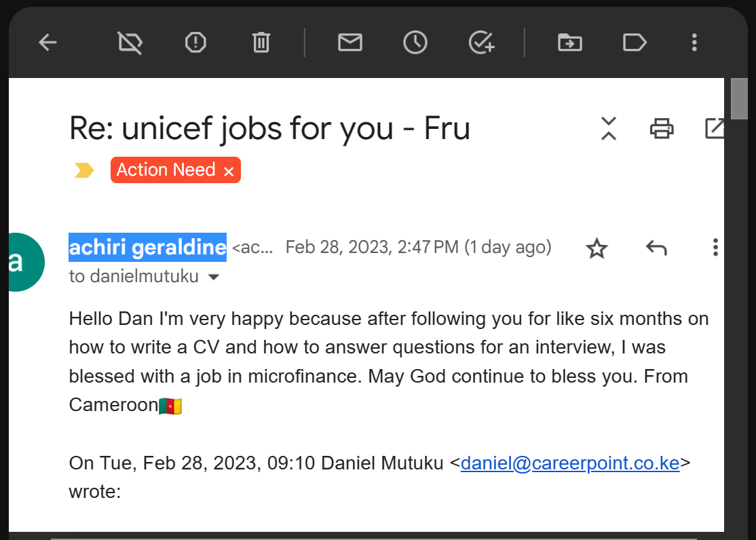Add this email to Tasks
Image resolution: width=756 pixels, height=540 pixels.
(x=481, y=43)
